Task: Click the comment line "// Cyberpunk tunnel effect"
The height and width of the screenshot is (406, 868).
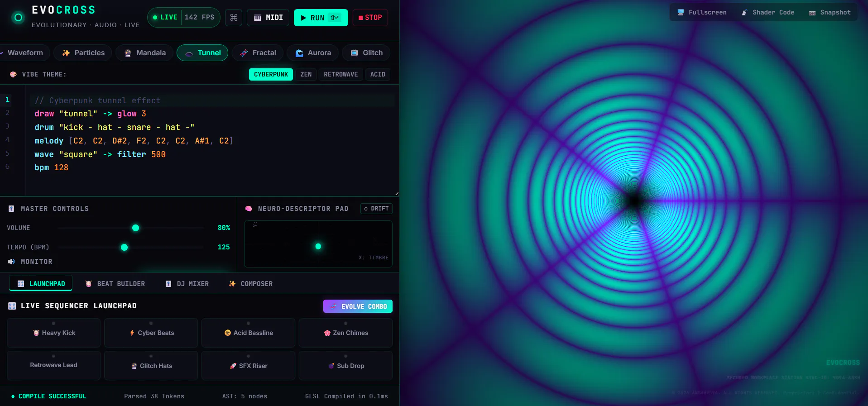Action: [97, 100]
